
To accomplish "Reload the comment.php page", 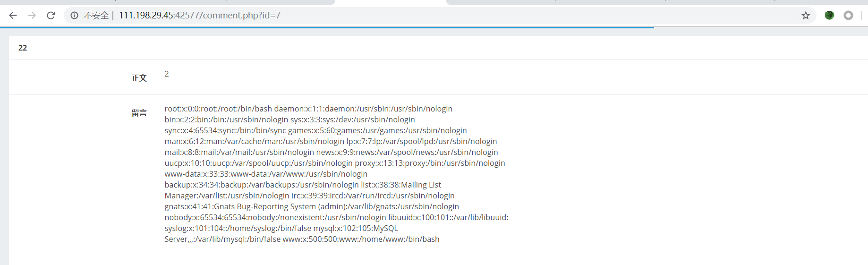I will click(x=51, y=16).
